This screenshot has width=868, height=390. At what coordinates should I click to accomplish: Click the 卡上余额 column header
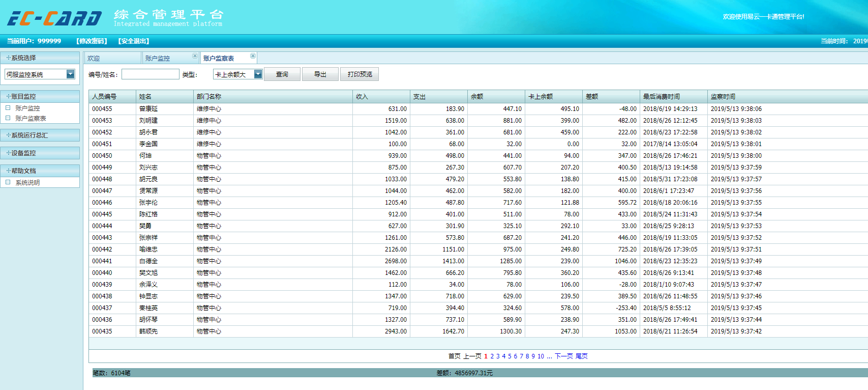click(x=554, y=97)
